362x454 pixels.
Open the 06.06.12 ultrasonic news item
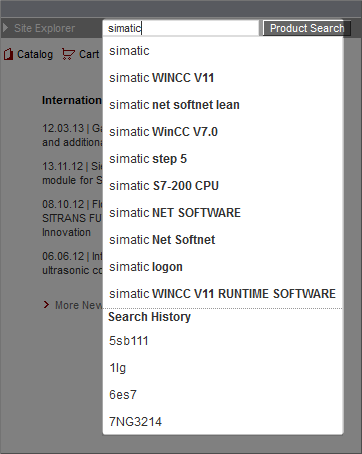click(72, 263)
